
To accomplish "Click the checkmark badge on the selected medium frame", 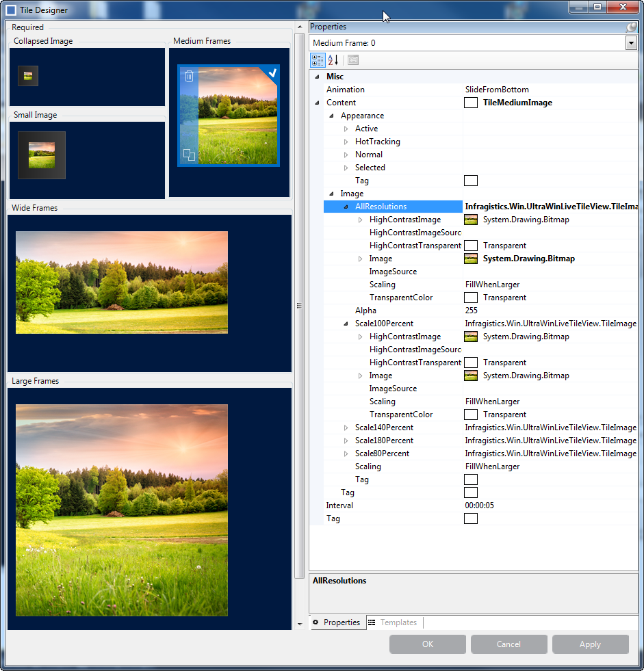I will [x=273, y=73].
